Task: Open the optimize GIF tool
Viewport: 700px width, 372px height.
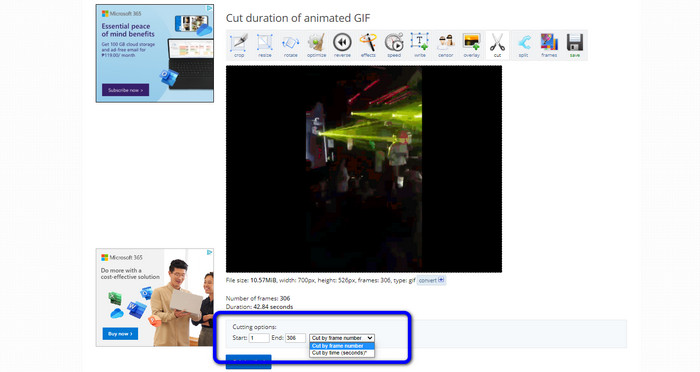Action: (x=317, y=45)
